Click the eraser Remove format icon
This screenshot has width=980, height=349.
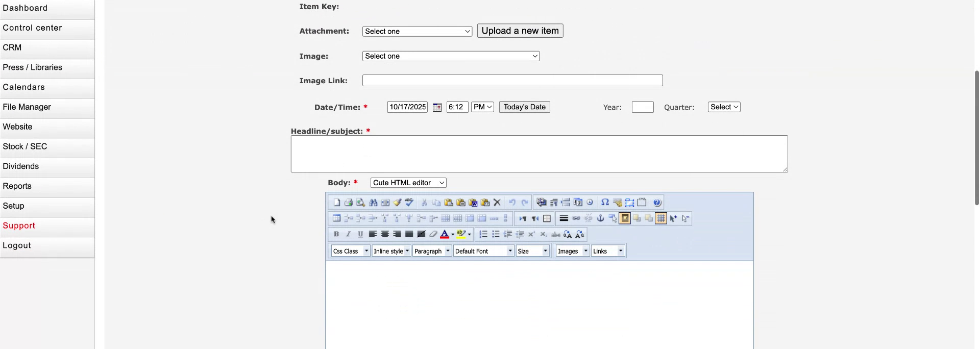pyautogui.click(x=433, y=234)
